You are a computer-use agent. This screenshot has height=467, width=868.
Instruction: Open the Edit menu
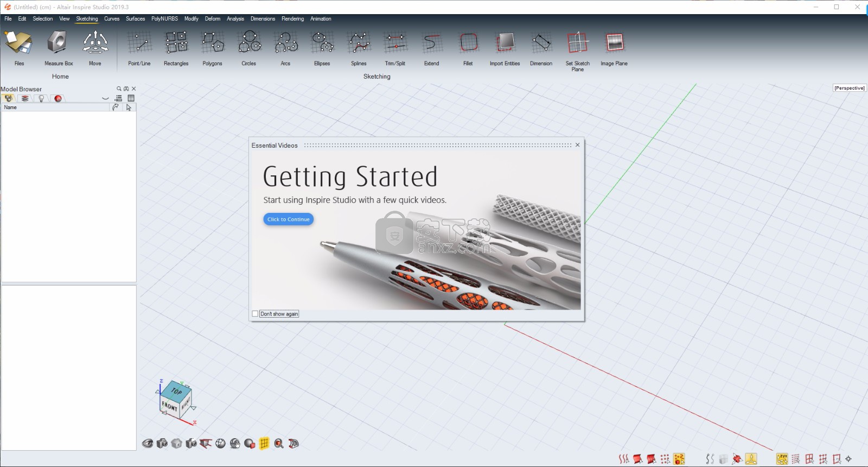coord(22,18)
